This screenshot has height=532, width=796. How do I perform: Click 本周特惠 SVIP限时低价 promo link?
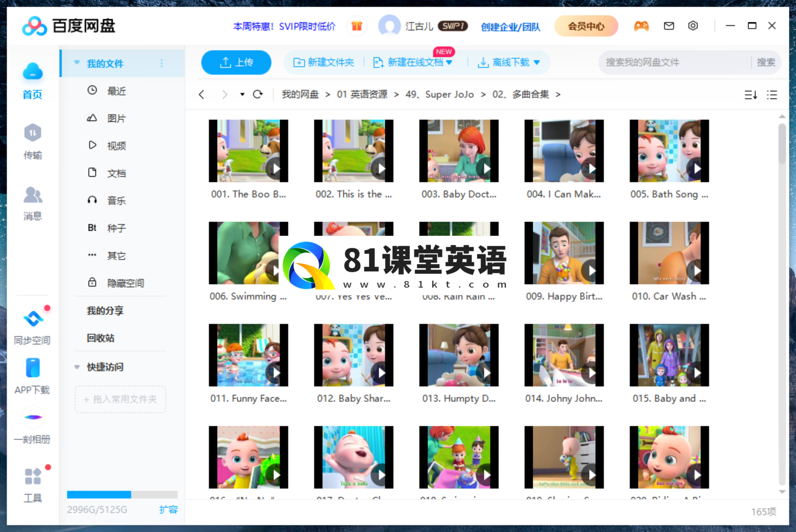pyautogui.click(x=284, y=26)
